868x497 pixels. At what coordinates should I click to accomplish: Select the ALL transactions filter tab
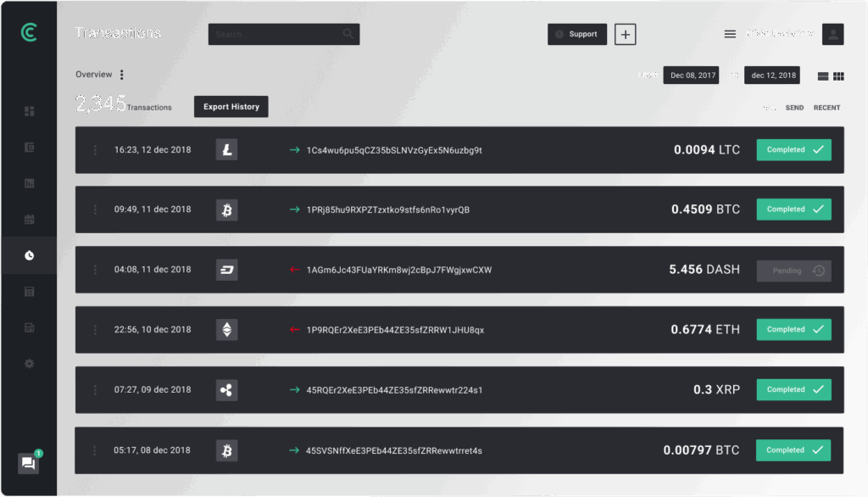(769, 108)
